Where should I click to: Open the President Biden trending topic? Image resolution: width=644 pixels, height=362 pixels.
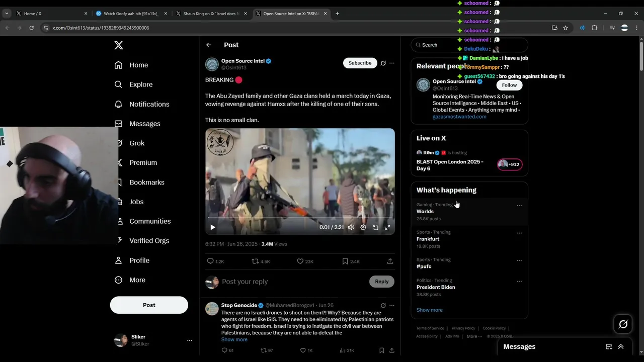436,287
